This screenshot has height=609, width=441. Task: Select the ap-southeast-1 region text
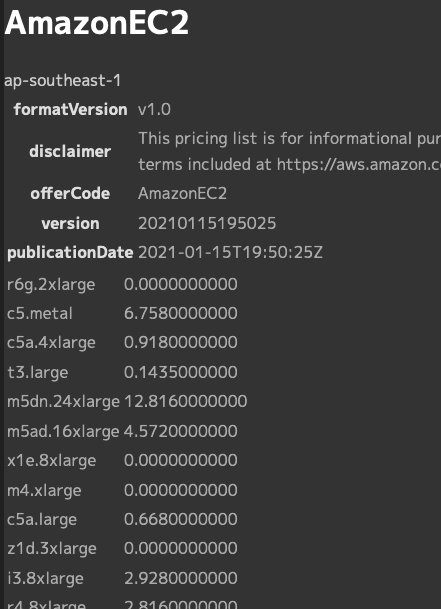coord(63,81)
